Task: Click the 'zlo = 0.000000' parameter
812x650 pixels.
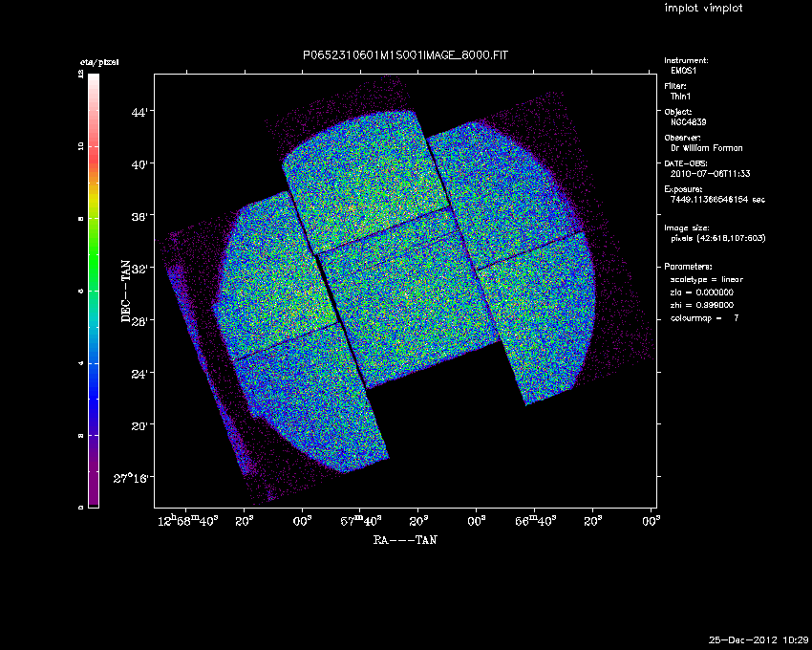Action: pos(702,292)
